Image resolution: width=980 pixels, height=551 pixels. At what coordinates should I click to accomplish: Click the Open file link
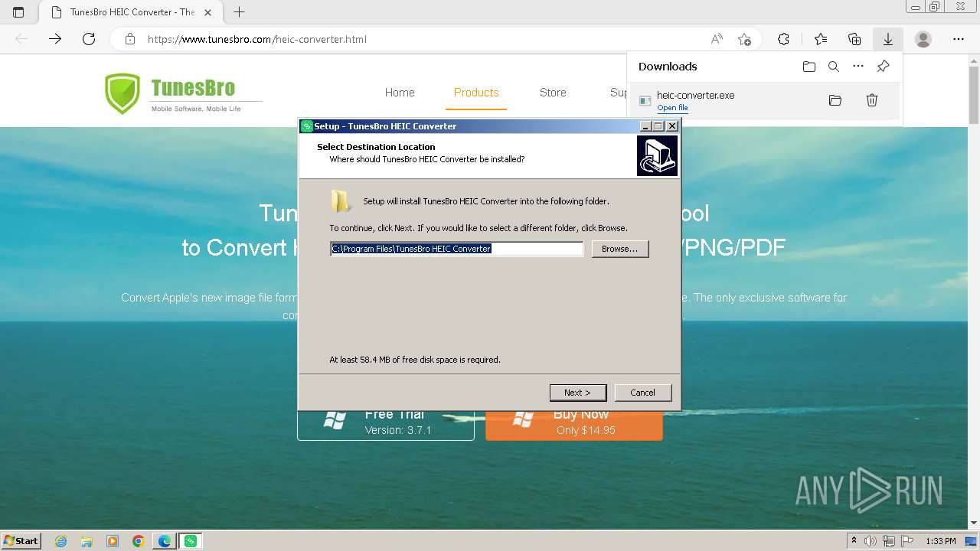(672, 108)
